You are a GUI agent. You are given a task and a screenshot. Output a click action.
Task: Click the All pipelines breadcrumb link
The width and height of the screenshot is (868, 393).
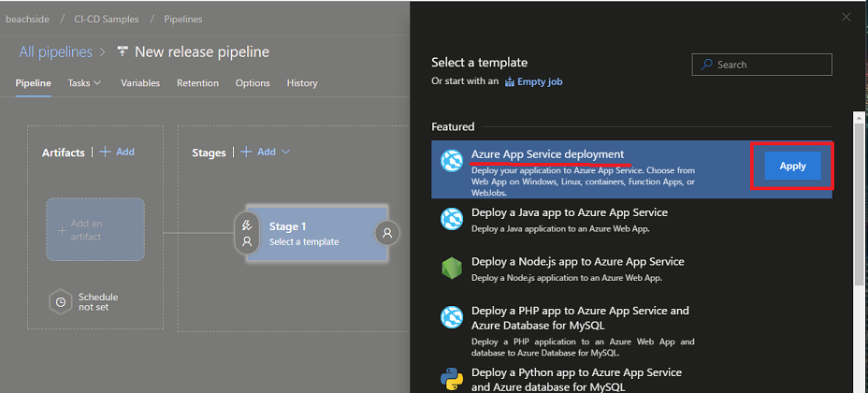point(55,51)
